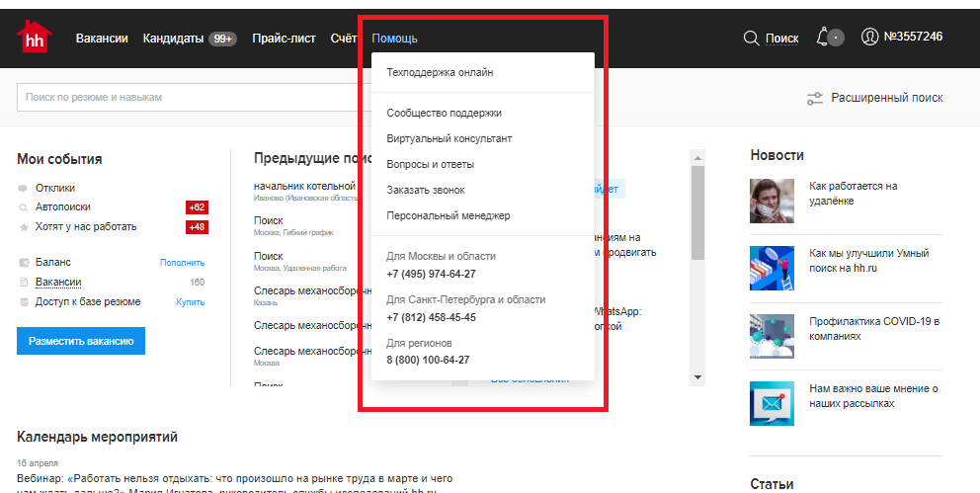Screen dimensions: 980x493
Task: Click scrollbar down arrow in the middle panel
Action: point(698,377)
